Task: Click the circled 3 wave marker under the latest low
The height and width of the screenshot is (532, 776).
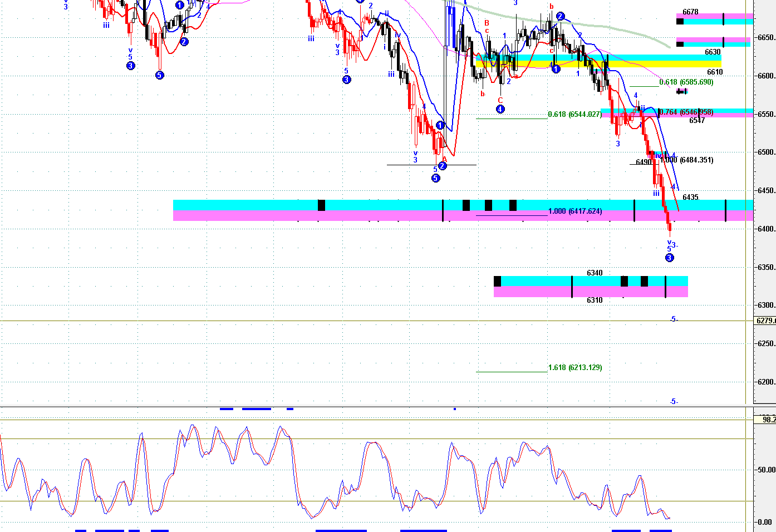Action: click(670, 258)
